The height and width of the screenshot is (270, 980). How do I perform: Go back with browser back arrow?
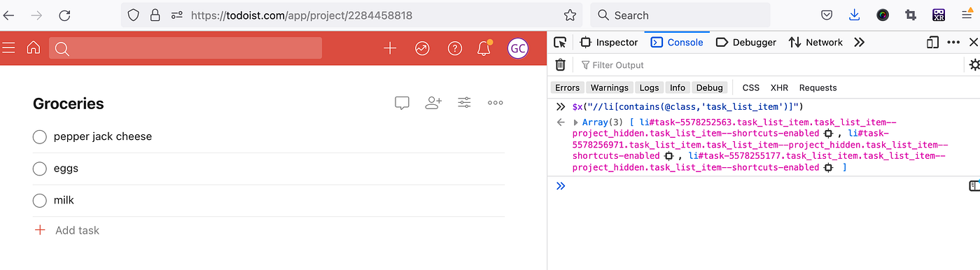point(9,15)
